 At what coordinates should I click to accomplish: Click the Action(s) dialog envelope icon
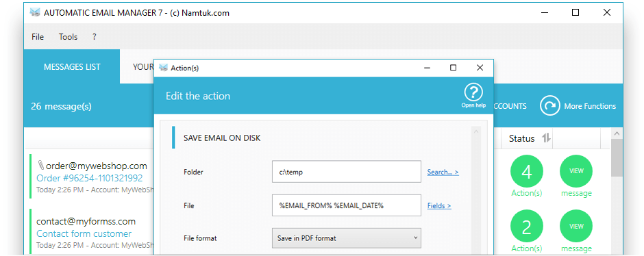click(x=163, y=68)
